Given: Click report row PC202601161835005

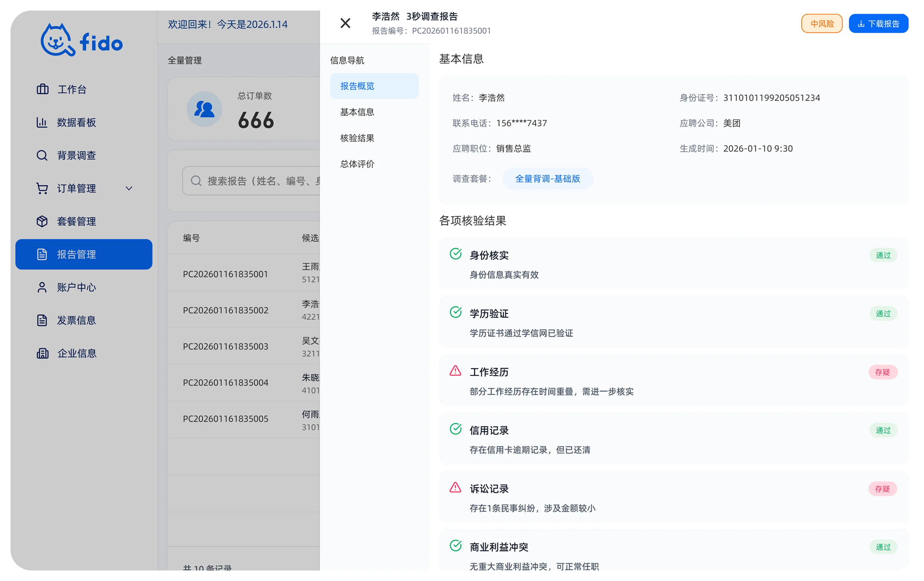Looking at the screenshot, I should tap(244, 420).
